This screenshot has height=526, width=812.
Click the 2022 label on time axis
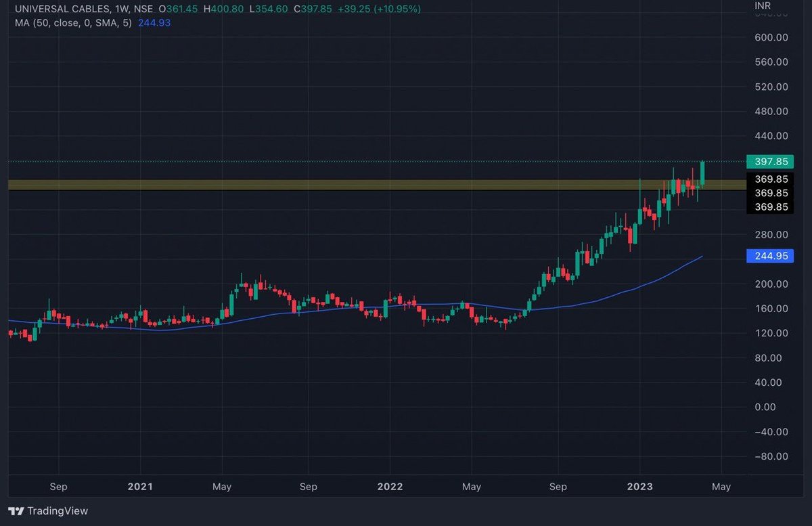click(390, 487)
